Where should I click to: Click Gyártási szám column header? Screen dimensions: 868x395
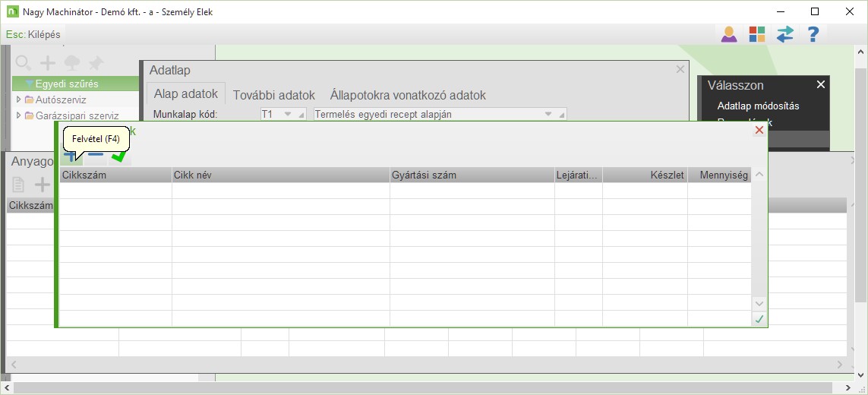coord(472,175)
